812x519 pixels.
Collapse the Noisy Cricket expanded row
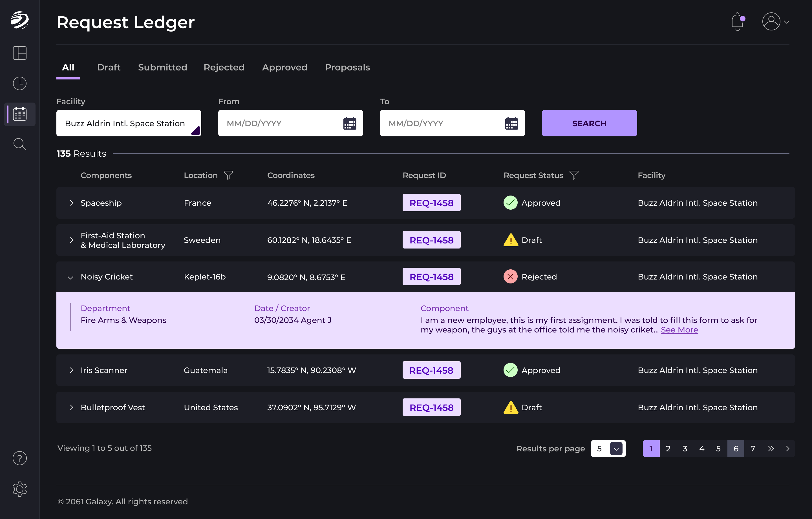pyautogui.click(x=70, y=277)
